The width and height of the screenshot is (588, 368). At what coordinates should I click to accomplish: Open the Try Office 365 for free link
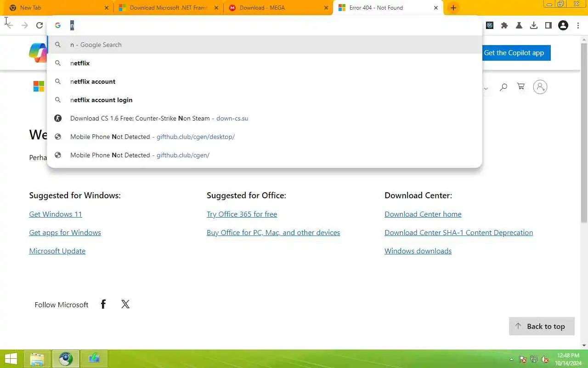tap(242, 214)
